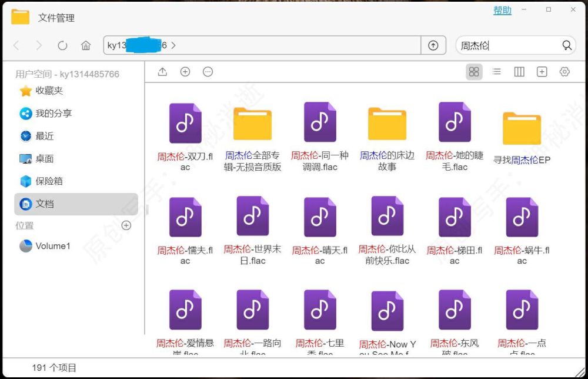The height and width of the screenshot is (379, 588).
Task: Open file manager settings gear
Action: point(564,72)
